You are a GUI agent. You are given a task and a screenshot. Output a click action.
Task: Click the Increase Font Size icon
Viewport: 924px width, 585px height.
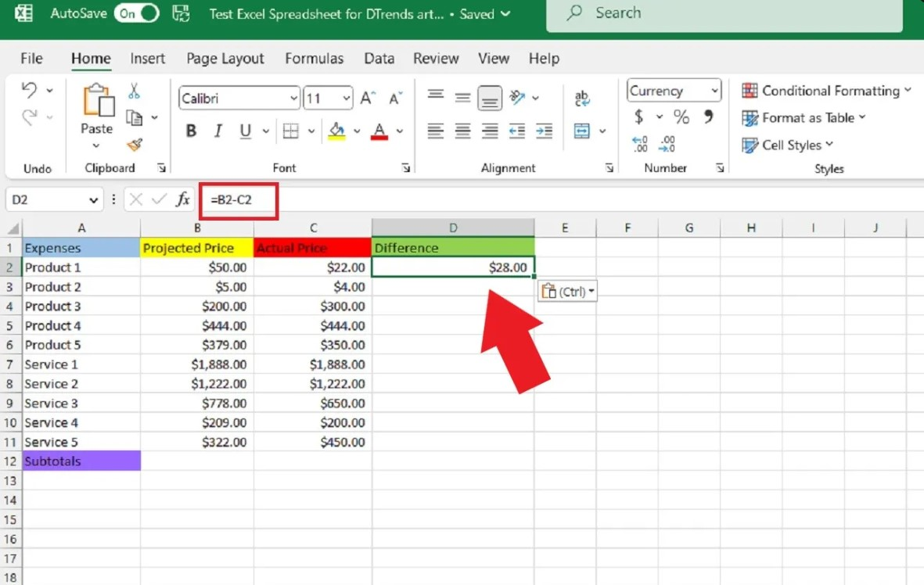367,99
